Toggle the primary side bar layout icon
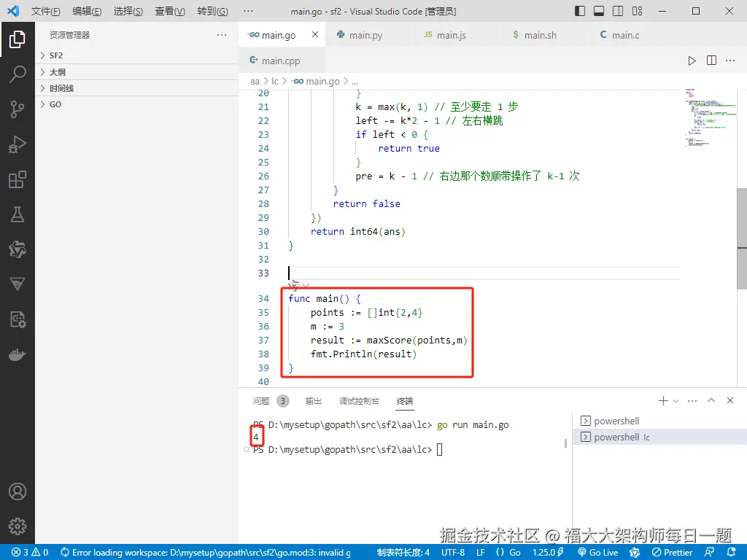This screenshot has width=747, height=560. (x=580, y=11)
